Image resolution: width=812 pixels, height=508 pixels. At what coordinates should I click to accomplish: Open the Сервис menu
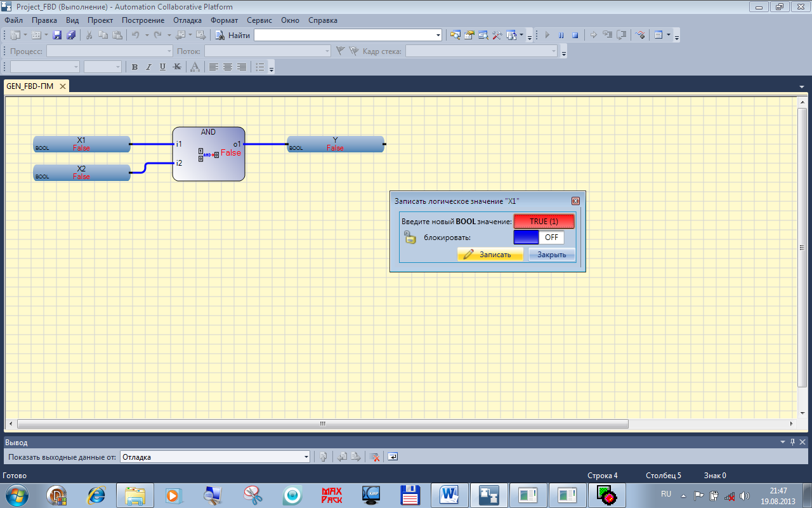click(259, 20)
